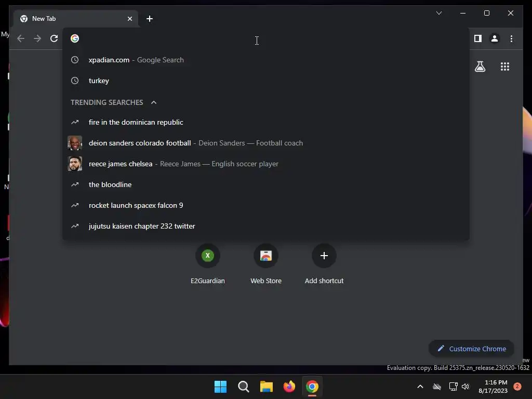Select the xpadian.com Google Search suggestion
Screen dimensions: 532x399
(x=266, y=60)
